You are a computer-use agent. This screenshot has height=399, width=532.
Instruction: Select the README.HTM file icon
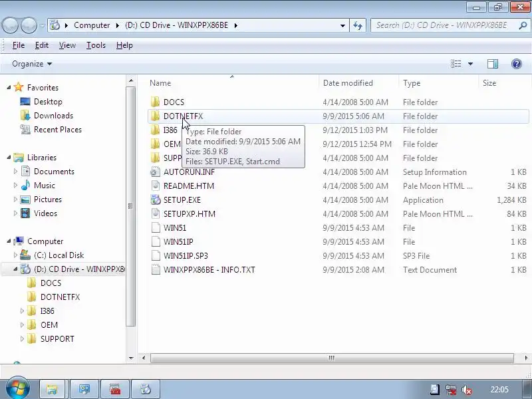coord(155,186)
